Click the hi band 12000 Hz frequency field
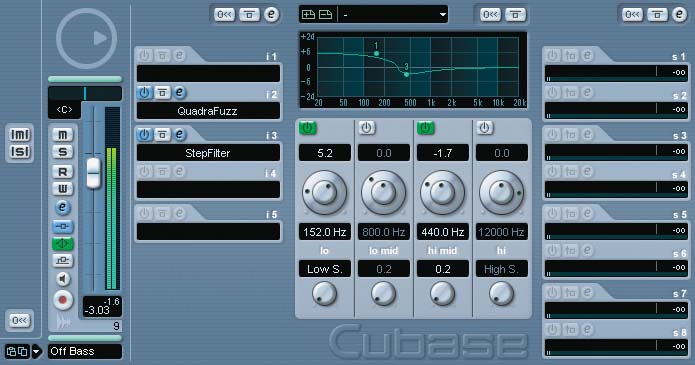The image size is (695, 365). (x=501, y=232)
